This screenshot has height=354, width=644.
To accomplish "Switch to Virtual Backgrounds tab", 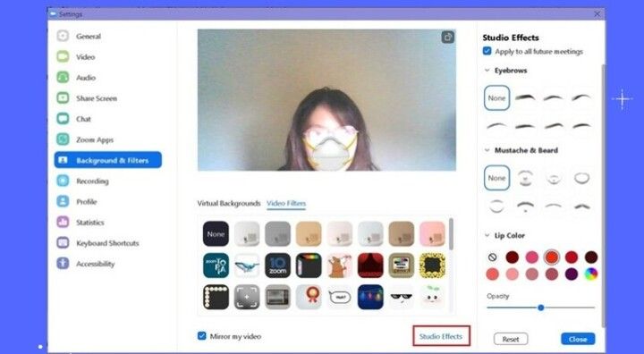I will point(229,203).
